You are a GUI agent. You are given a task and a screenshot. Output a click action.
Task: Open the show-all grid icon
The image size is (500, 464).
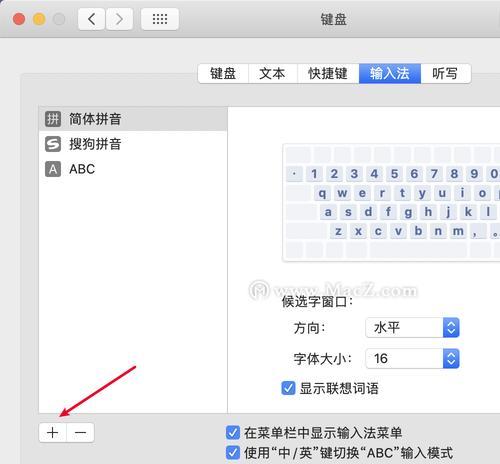[160, 19]
